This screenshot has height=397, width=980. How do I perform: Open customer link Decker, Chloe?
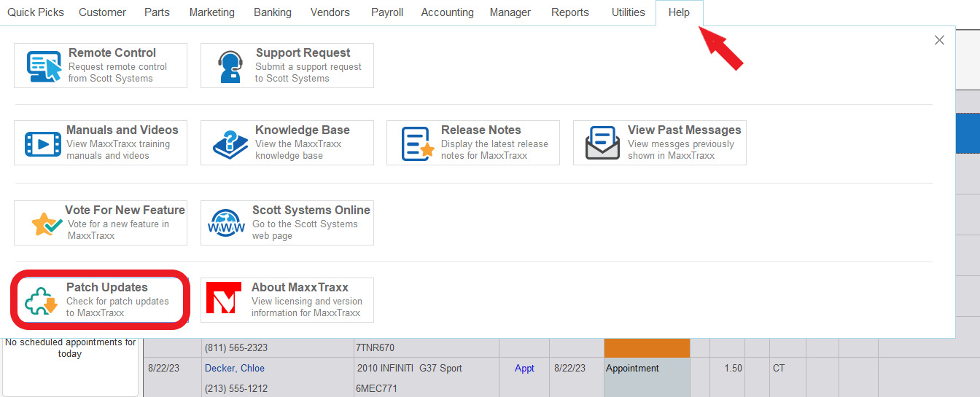pos(235,369)
